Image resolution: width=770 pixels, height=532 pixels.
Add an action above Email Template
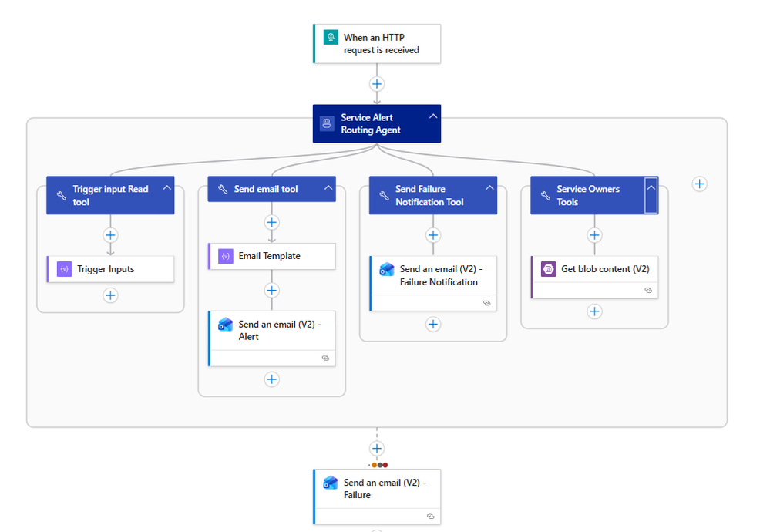271,223
